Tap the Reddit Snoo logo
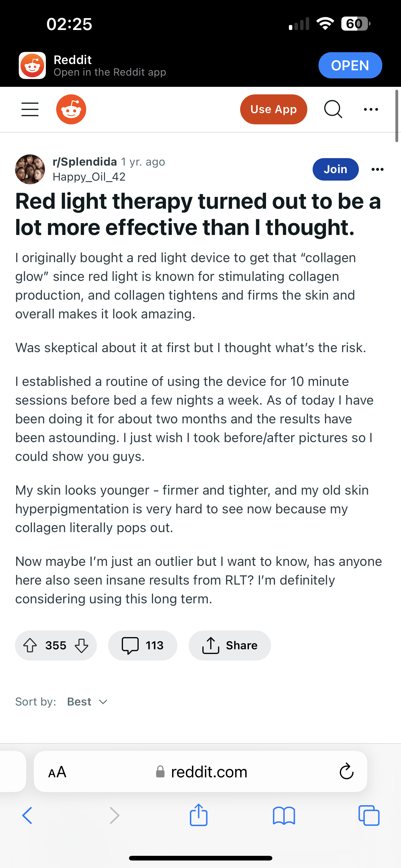This screenshot has height=868, width=401. click(71, 109)
